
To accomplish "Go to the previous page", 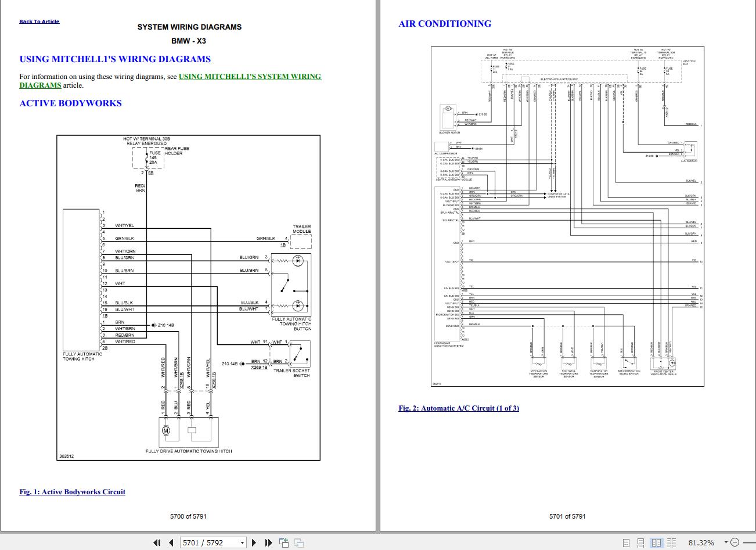I will click(171, 542).
